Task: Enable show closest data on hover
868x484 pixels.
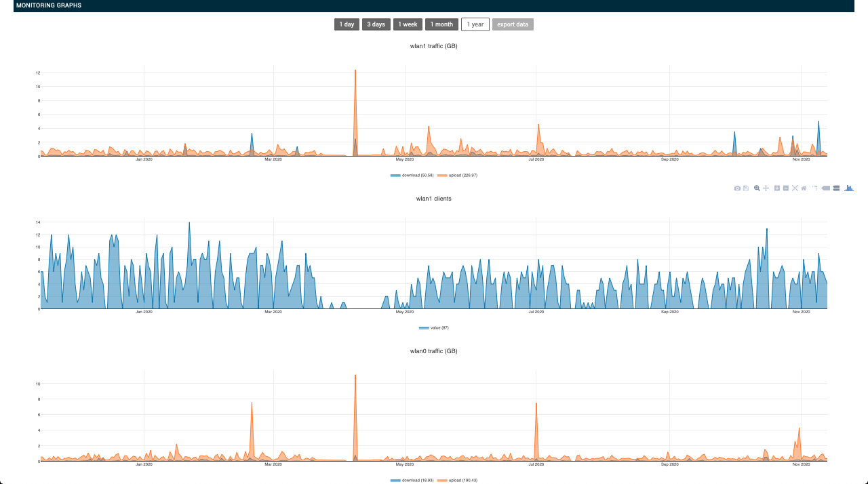Action: coord(826,188)
